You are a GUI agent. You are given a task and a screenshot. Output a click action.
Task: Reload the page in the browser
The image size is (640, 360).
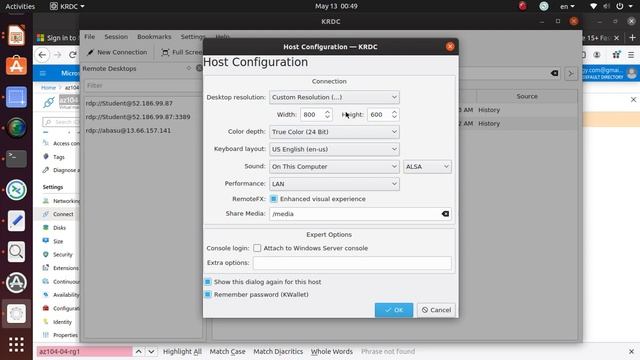coord(73,54)
